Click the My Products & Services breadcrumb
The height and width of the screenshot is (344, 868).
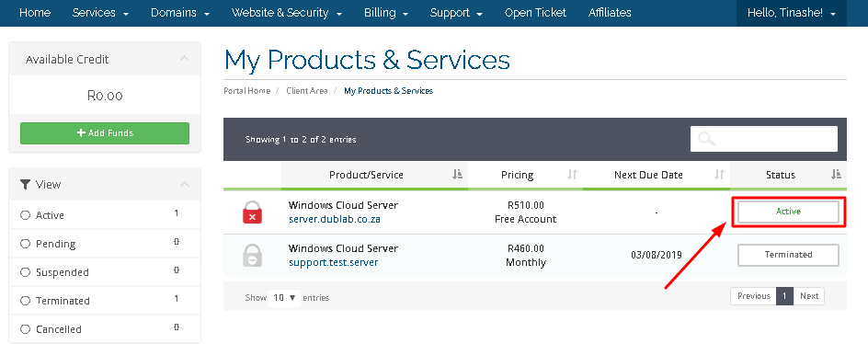(x=389, y=90)
